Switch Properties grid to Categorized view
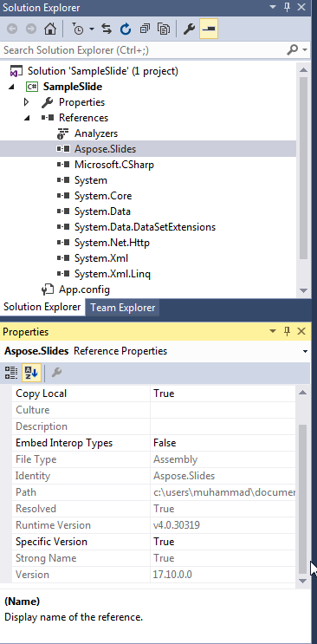The height and width of the screenshot is (644, 317). coord(11,373)
